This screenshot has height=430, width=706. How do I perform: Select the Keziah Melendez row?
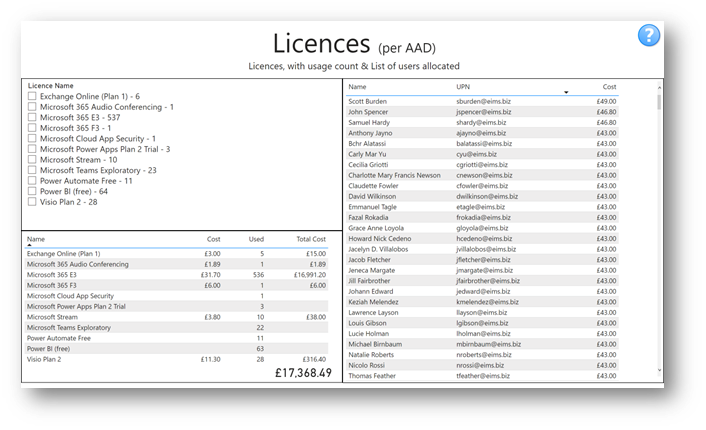click(x=482, y=302)
